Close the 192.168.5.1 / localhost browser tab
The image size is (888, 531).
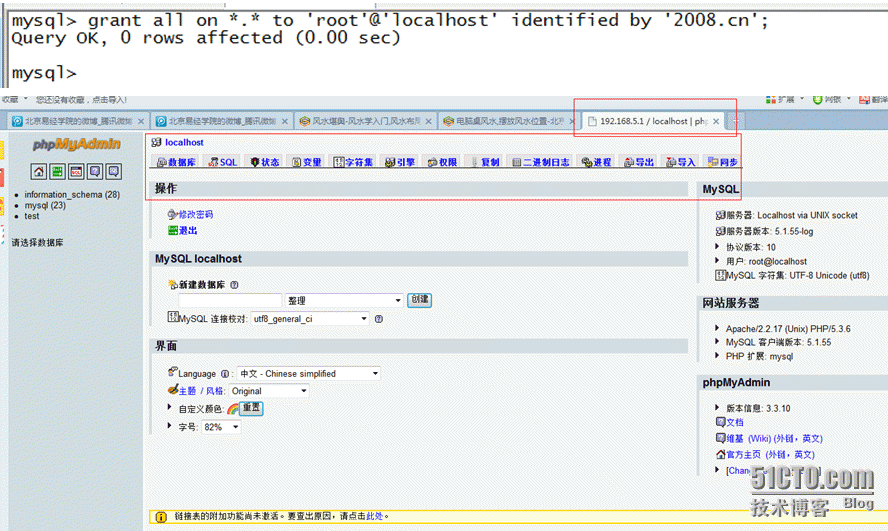click(716, 122)
